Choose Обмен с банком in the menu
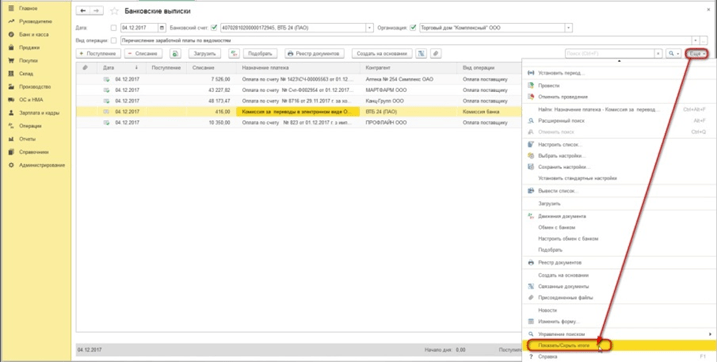717x362 pixels. (620, 227)
